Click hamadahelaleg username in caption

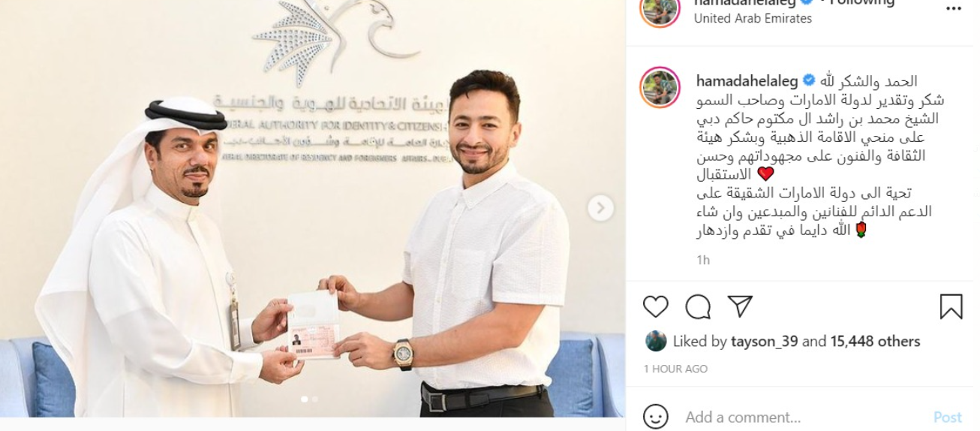(x=747, y=80)
